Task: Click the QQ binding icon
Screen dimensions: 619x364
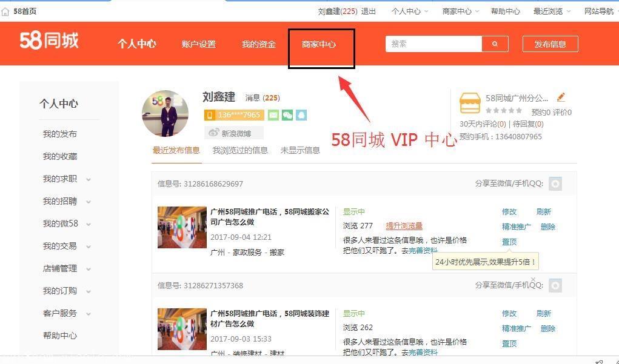Action: [x=301, y=114]
